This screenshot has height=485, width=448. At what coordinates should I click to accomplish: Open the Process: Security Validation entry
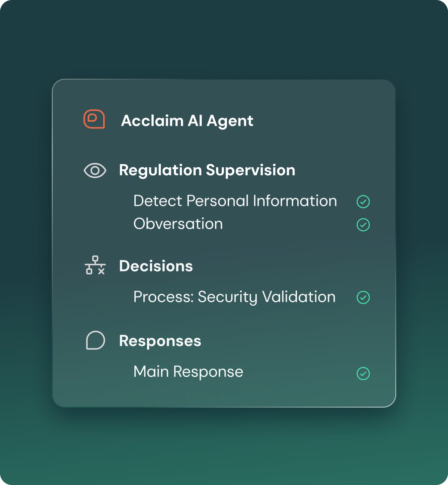[234, 297]
